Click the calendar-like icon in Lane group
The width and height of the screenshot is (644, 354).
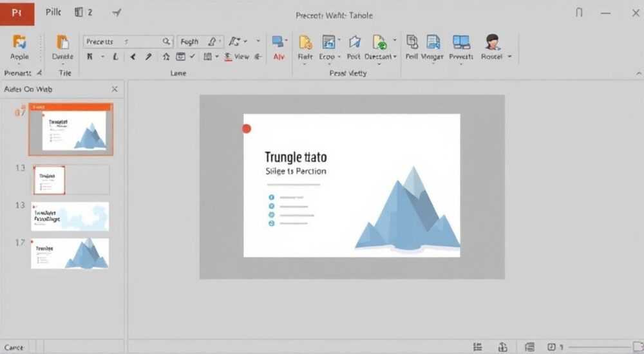(x=180, y=57)
